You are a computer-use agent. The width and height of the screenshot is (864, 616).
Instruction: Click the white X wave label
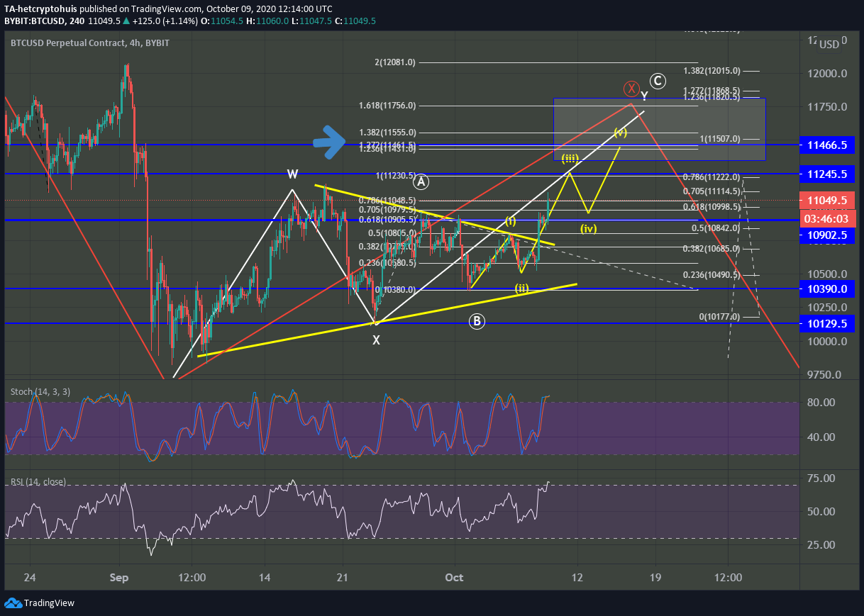(x=377, y=340)
